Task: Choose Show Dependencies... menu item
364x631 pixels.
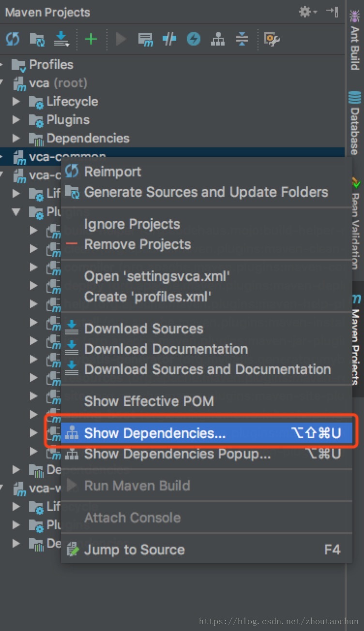Action: pos(207,433)
